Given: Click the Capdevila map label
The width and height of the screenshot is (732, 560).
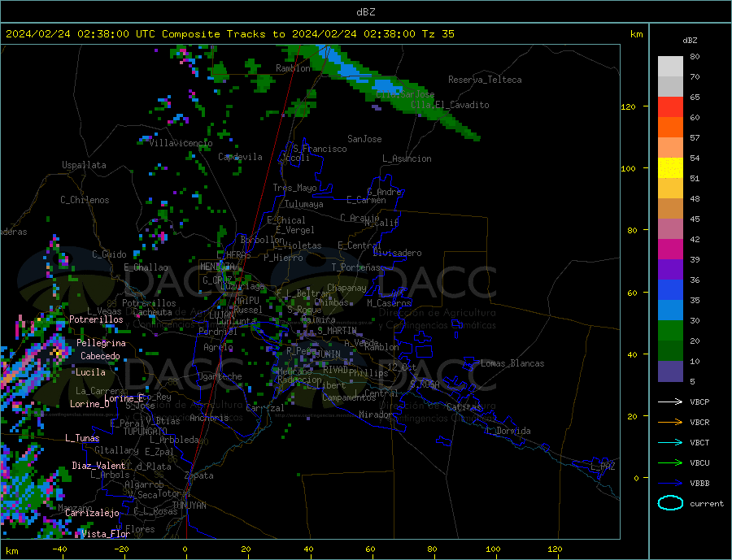Looking at the screenshot, I should coord(241,157).
